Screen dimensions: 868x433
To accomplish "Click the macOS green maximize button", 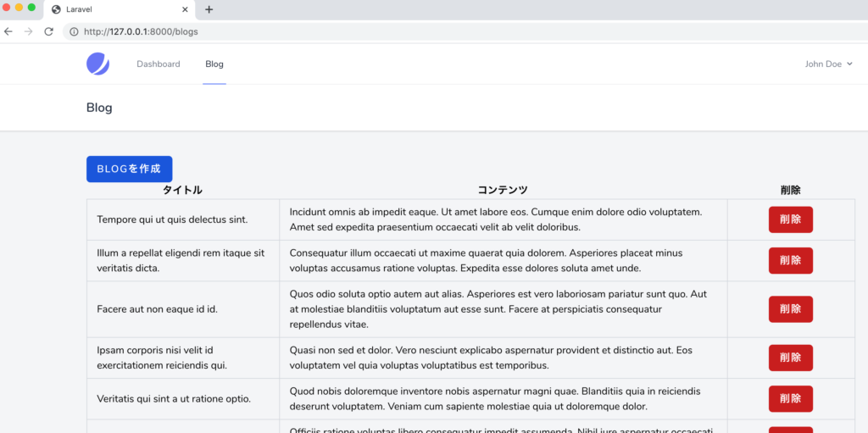I will (x=31, y=7).
